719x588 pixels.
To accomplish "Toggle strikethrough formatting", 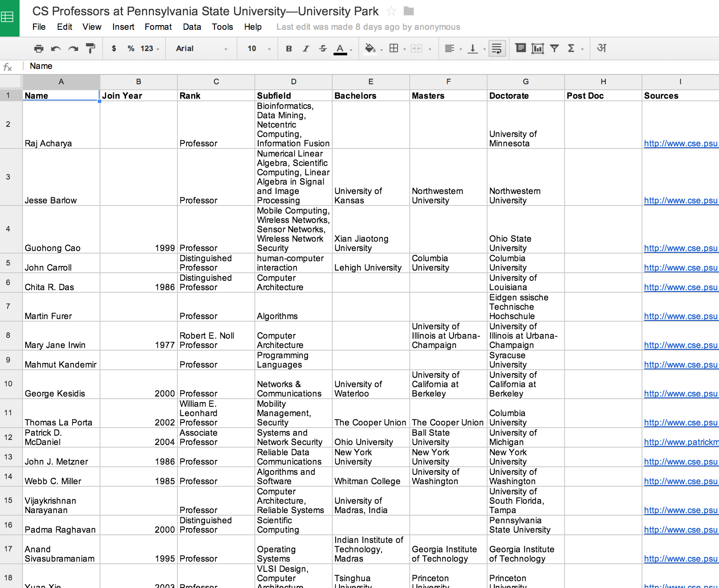I will (323, 49).
